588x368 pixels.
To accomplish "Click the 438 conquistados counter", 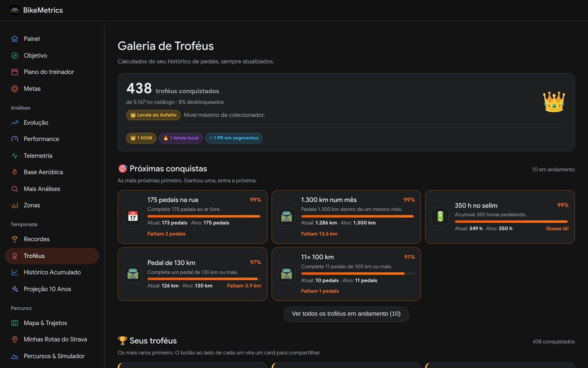I will [x=554, y=342].
